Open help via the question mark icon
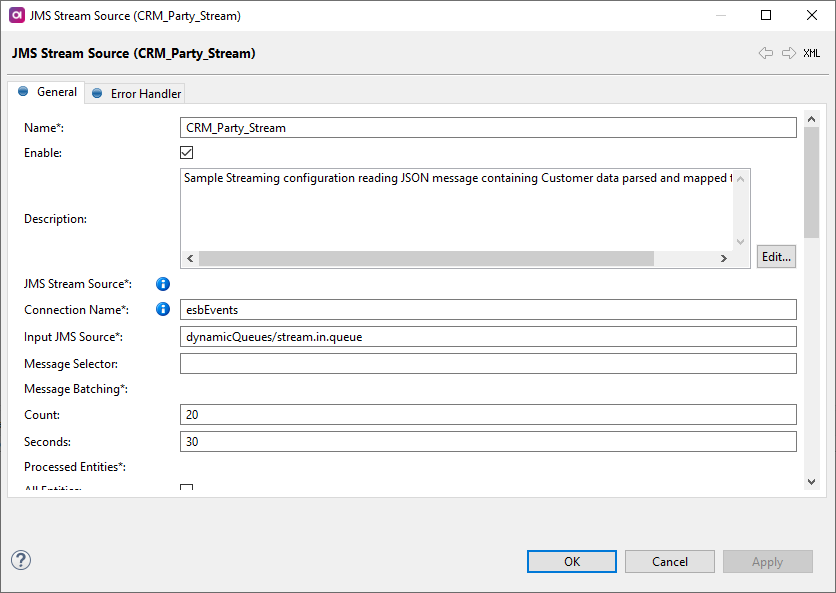The width and height of the screenshot is (836, 593). [20, 561]
